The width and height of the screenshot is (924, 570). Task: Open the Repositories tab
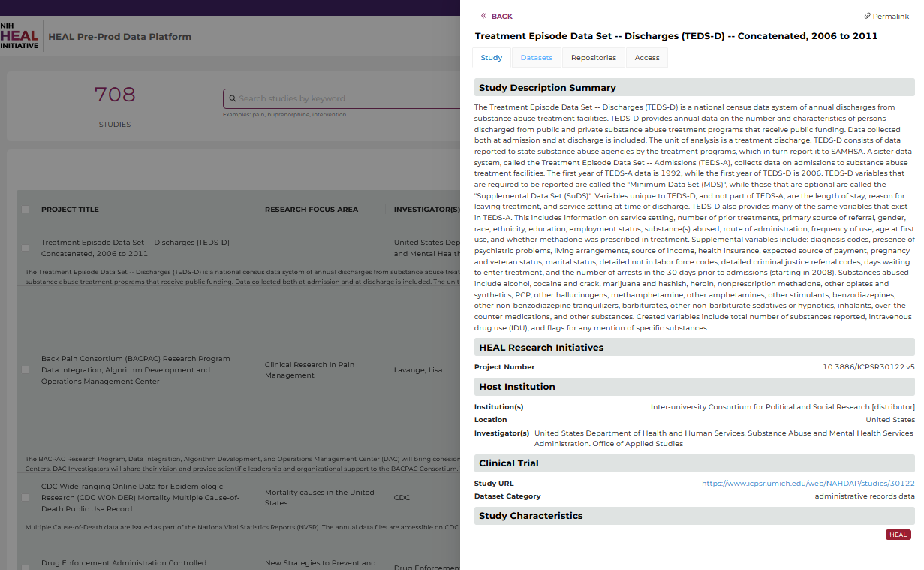tap(593, 58)
